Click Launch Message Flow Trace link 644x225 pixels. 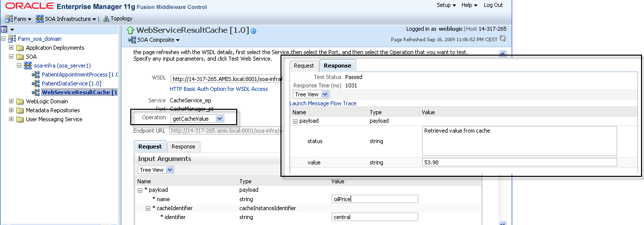(x=323, y=103)
